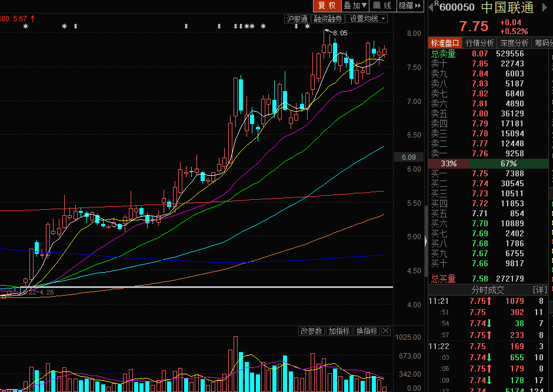Click the up-down arrow marker beneath 沪股通
Screen dimensions: 553x392
(x=297, y=26)
